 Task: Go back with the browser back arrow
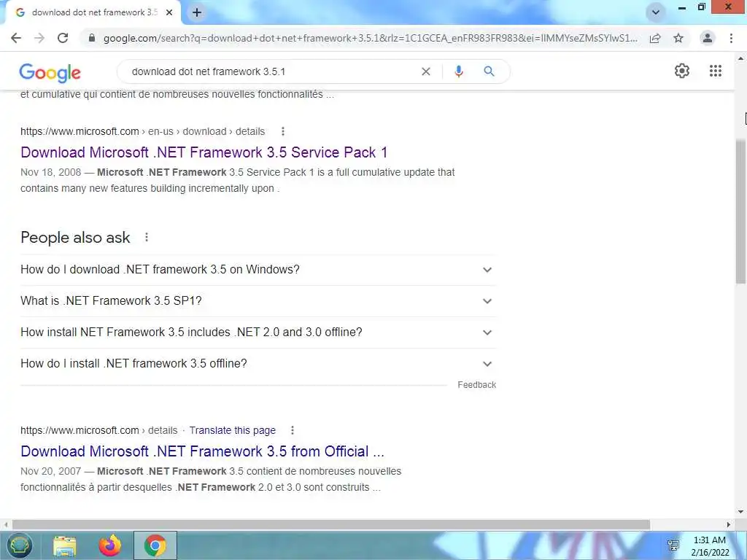[16, 38]
